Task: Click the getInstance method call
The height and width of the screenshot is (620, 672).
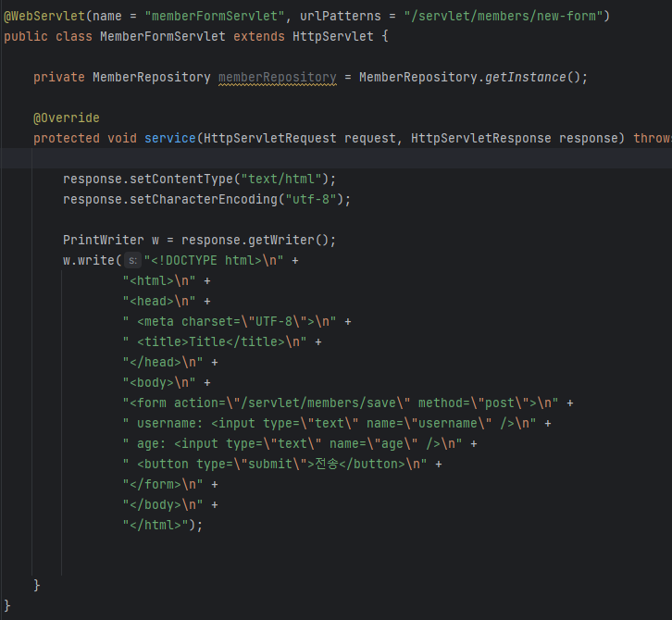Action: coord(526,77)
